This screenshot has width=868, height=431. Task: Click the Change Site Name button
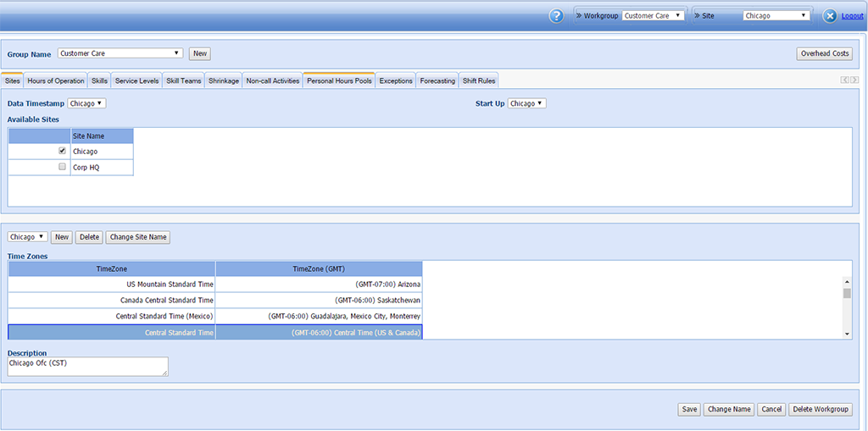tap(138, 237)
